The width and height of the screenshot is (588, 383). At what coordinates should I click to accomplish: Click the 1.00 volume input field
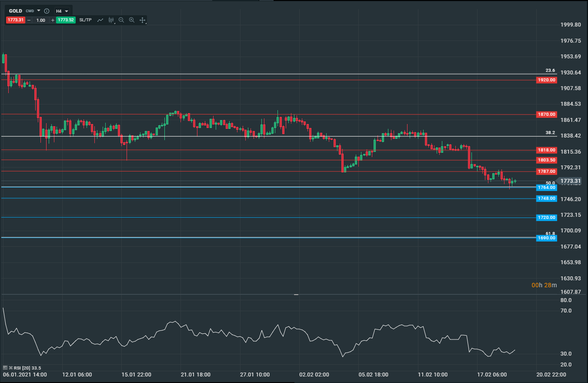click(x=40, y=20)
